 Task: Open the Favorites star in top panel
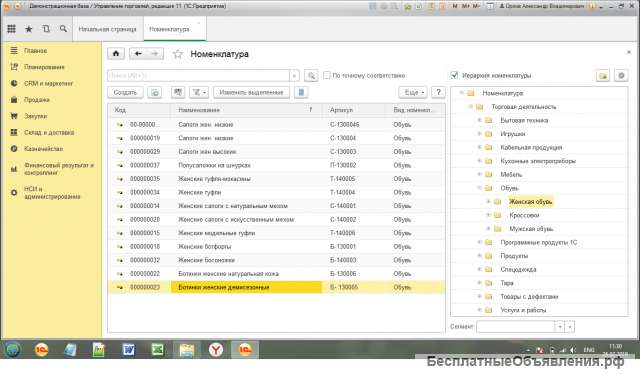pos(29,29)
